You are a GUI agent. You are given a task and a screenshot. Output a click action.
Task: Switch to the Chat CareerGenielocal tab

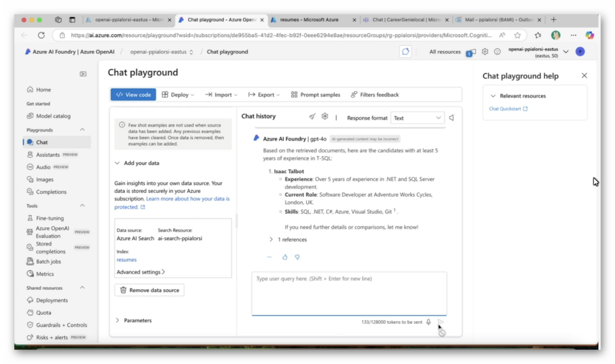pos(406,20)
